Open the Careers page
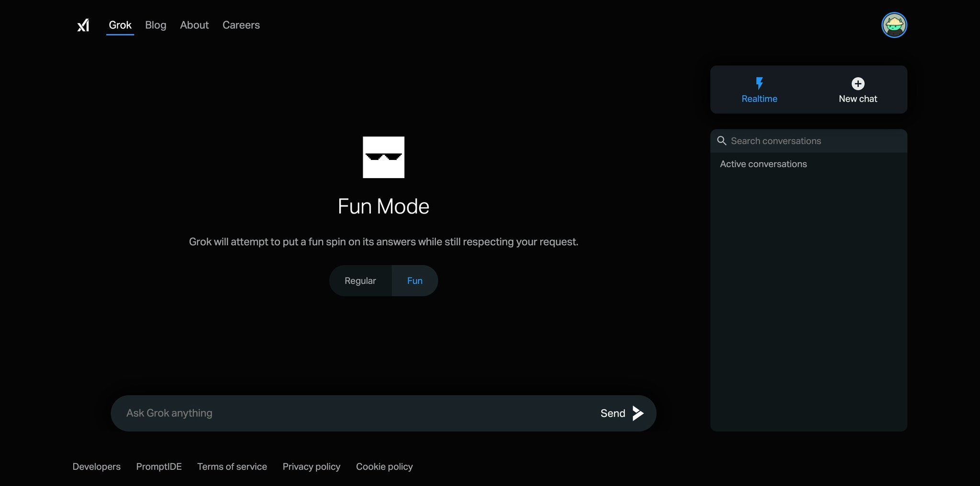 (241, 25)
